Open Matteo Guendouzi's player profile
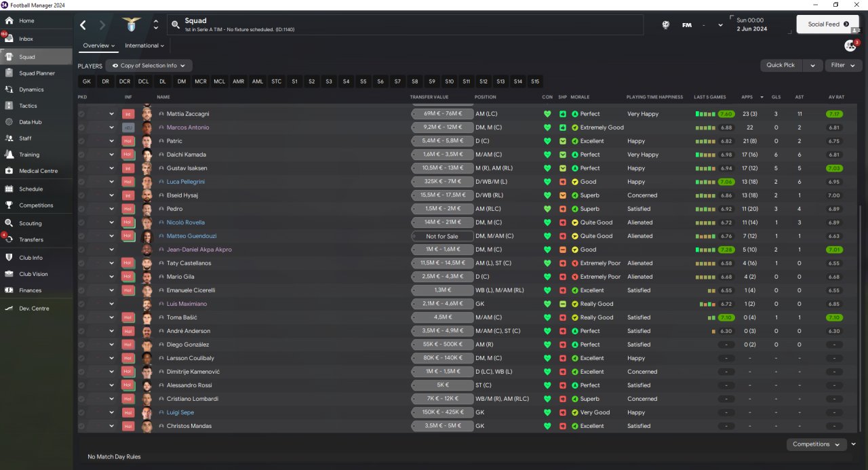 coord(192,236)
